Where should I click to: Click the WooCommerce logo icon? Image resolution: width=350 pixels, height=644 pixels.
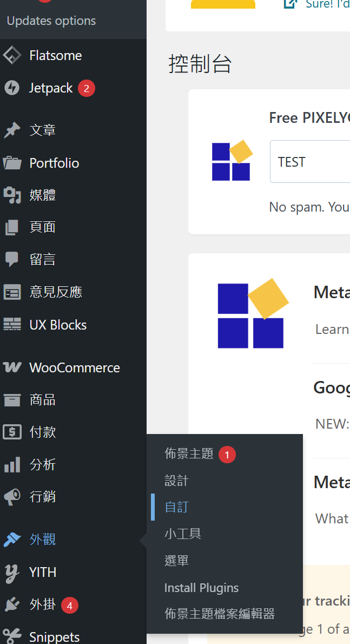click(x=12, y=368)
